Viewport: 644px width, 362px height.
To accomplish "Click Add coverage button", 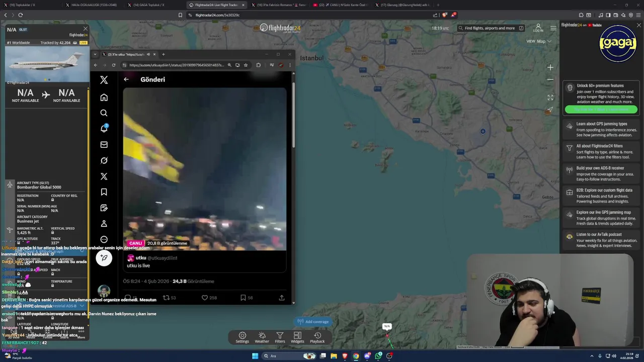I will point(313,322).
